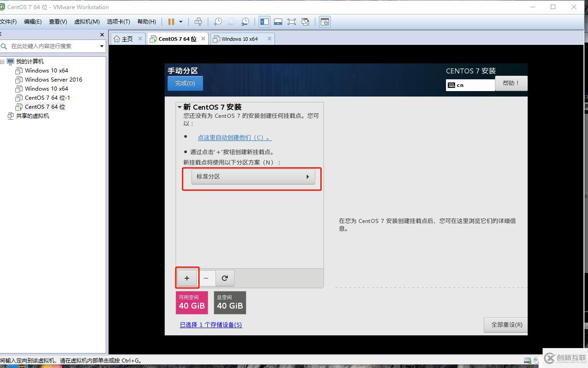Image resolution: width=588 pixels, height=368 pixels.
Task: Close the CentOS 7 64 位 tab
Action: (x=203, y=39)
